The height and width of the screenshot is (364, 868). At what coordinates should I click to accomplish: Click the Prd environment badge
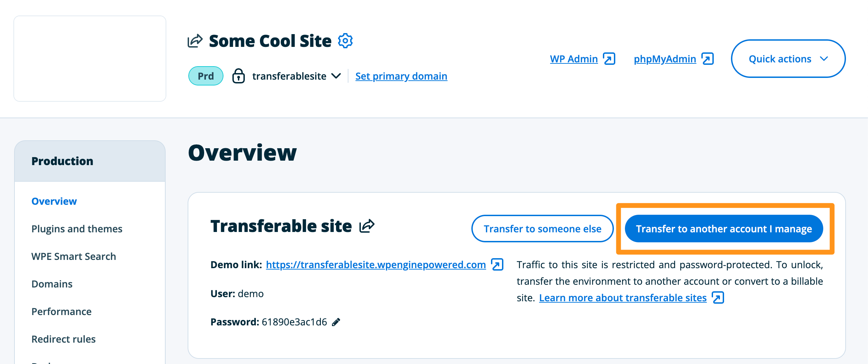(206, 76)
